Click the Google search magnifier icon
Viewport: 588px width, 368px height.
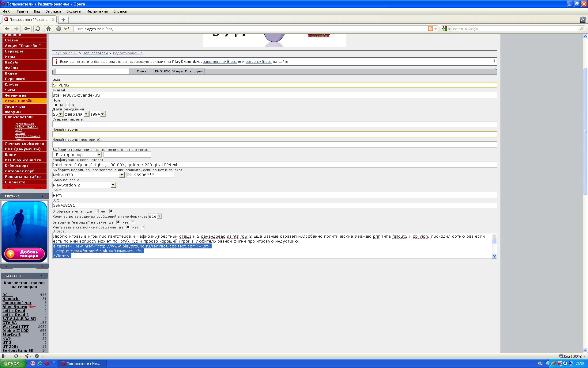pyautogui.click(x=581, y=29)
